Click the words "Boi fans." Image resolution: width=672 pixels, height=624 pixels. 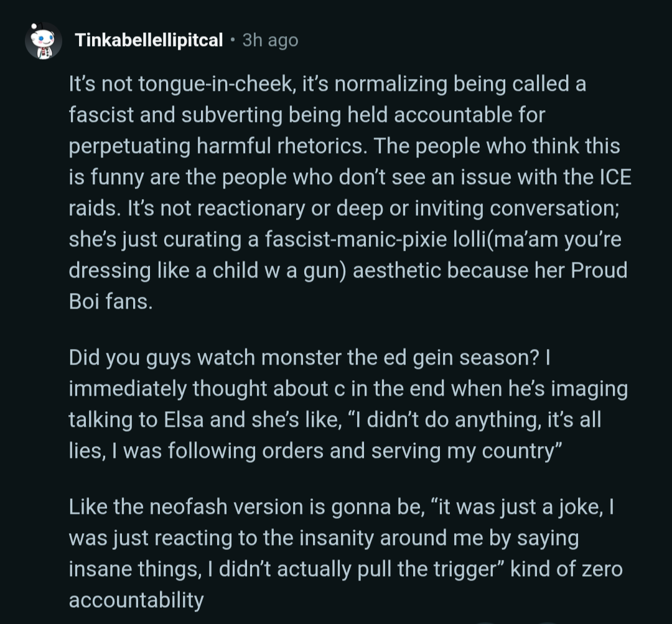point(110,302)
